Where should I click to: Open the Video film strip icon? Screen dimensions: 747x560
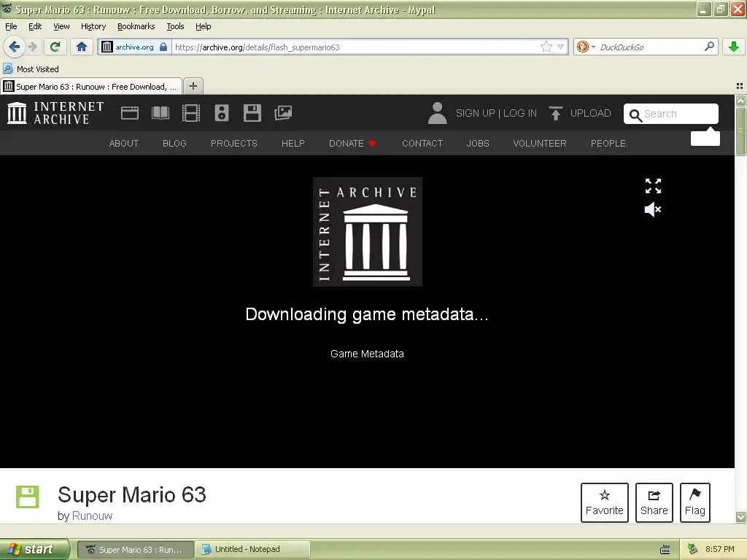click(191, 113)
